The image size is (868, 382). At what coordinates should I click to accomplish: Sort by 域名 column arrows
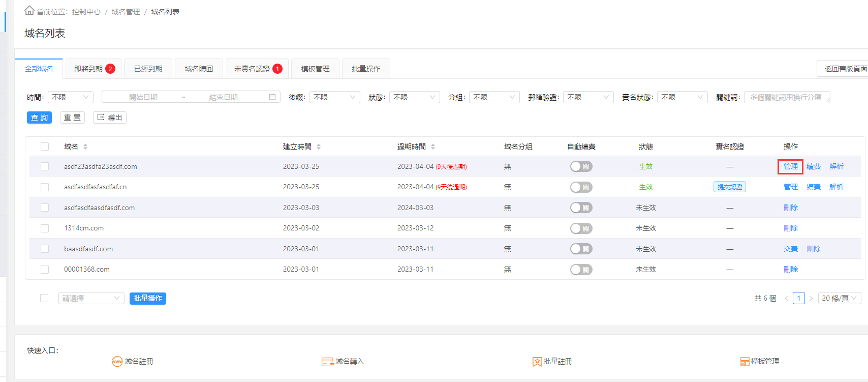85,146
